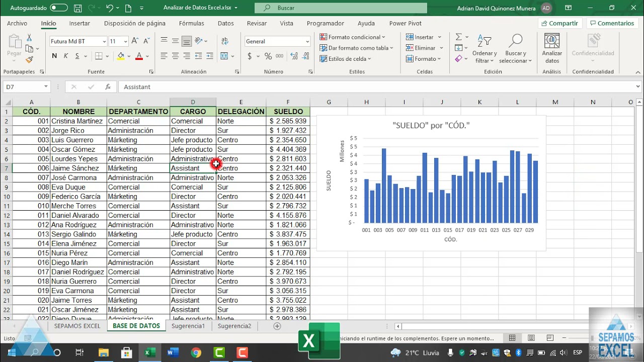Click the Format Painter brush icon
644x362 pixels.
click(x=29, y=59)
